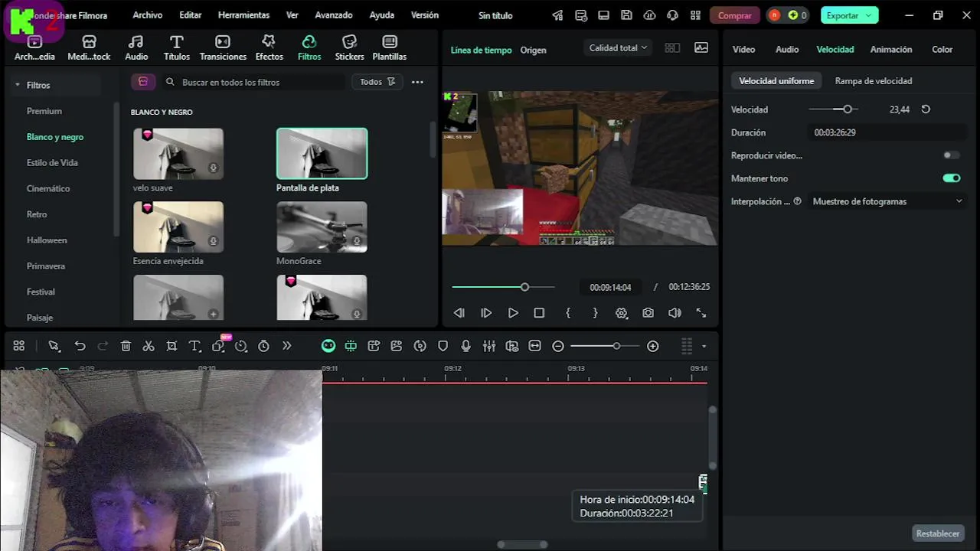This screenshot has height=551, width=980.
Task: Switch to the Color tab
Action: point(942,49)
